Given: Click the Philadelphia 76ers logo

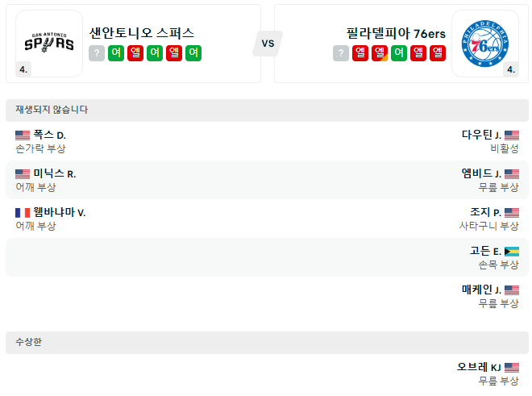Looking at the screenshot, I should [484, 42].
